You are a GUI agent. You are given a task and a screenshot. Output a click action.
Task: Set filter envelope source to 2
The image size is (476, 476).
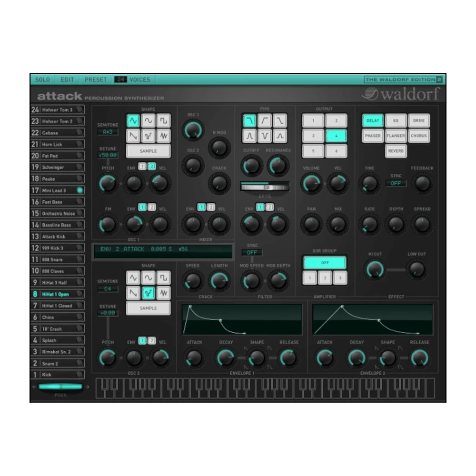point(269,207)
